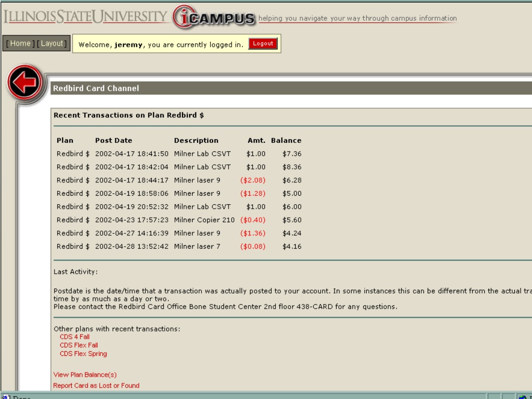Click the $4.16 balance value
This screenshot has height=399, width=532.
click(x=292, y=246)
